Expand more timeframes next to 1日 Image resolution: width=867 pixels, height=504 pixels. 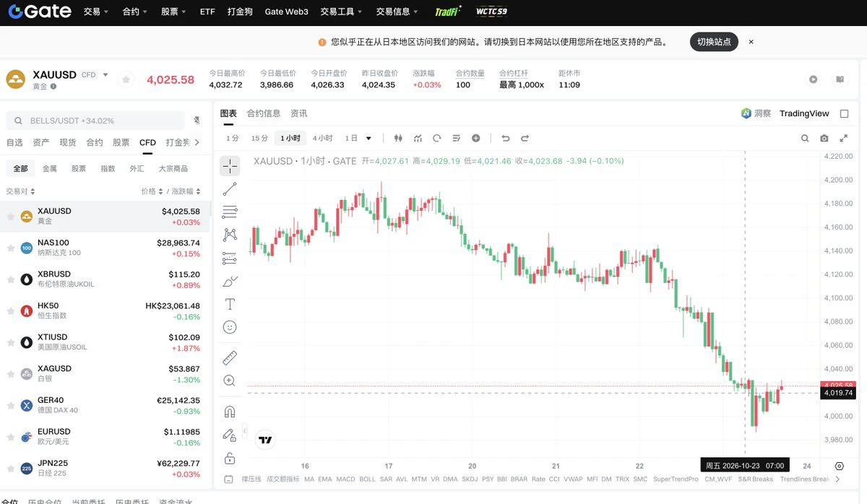pos(368,138)
